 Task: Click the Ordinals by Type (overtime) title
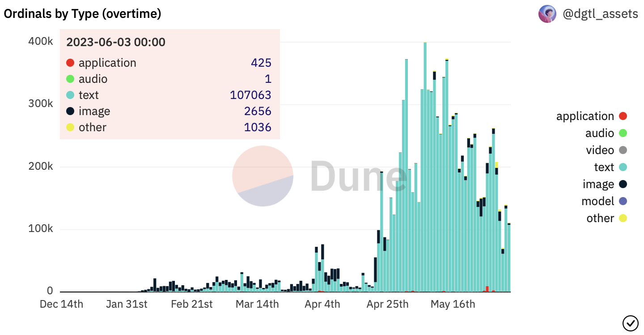82,14
